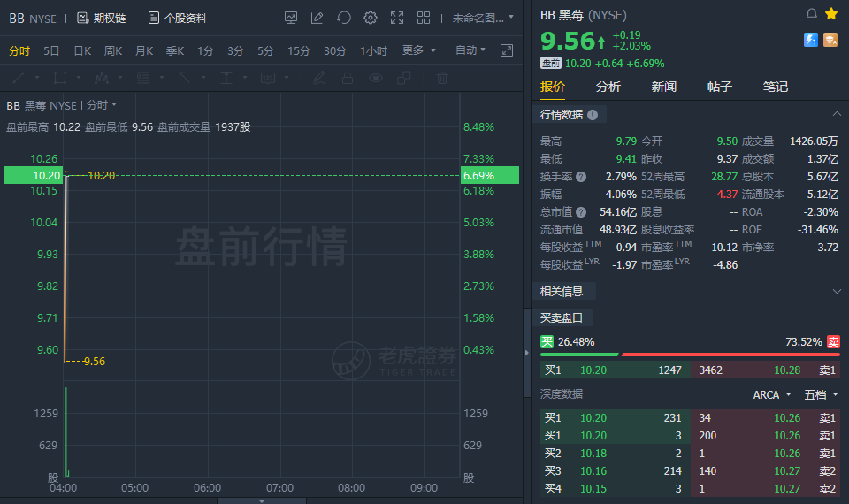This screenshot has width=849, height=504.
Task: Refresh the chart with the reload icon
Action: pyautogui.click(x=343, y=18)
